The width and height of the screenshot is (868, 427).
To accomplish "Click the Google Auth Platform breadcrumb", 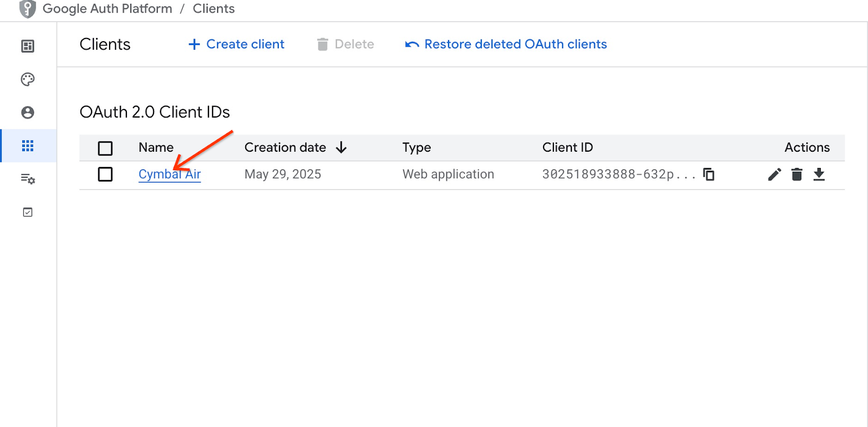I will (x=107, y=9).
